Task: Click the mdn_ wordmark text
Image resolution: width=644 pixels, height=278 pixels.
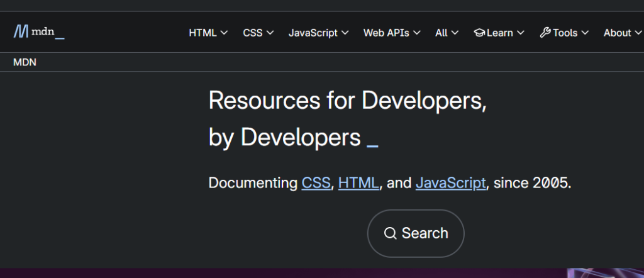Action: pos(48,32)
